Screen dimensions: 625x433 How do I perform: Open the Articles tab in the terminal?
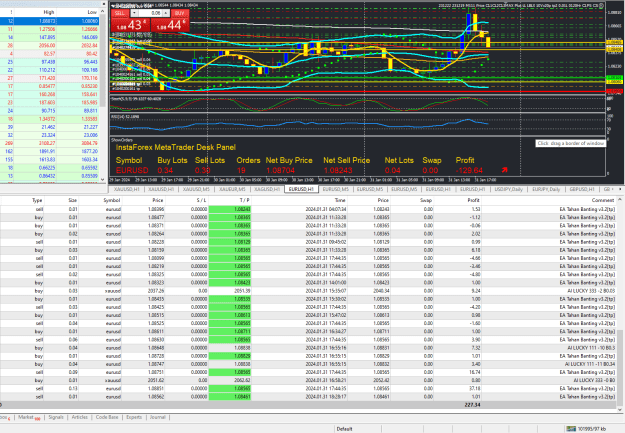[x=79, y=417]
